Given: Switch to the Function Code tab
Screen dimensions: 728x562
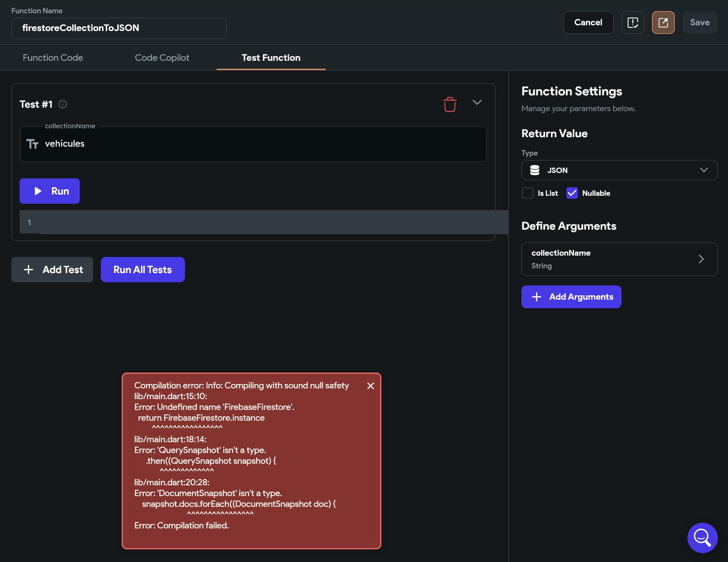Looking at the screenshot, I should [x=53, y=58].
